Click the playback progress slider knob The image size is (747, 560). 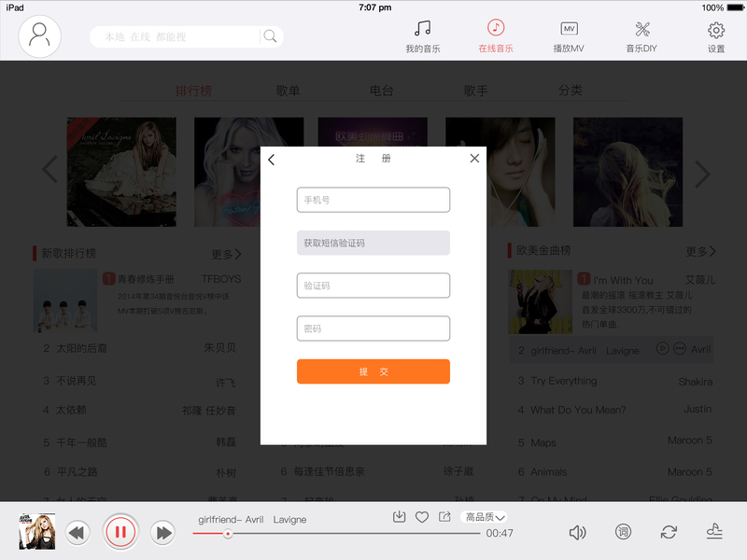pos(228,534)
